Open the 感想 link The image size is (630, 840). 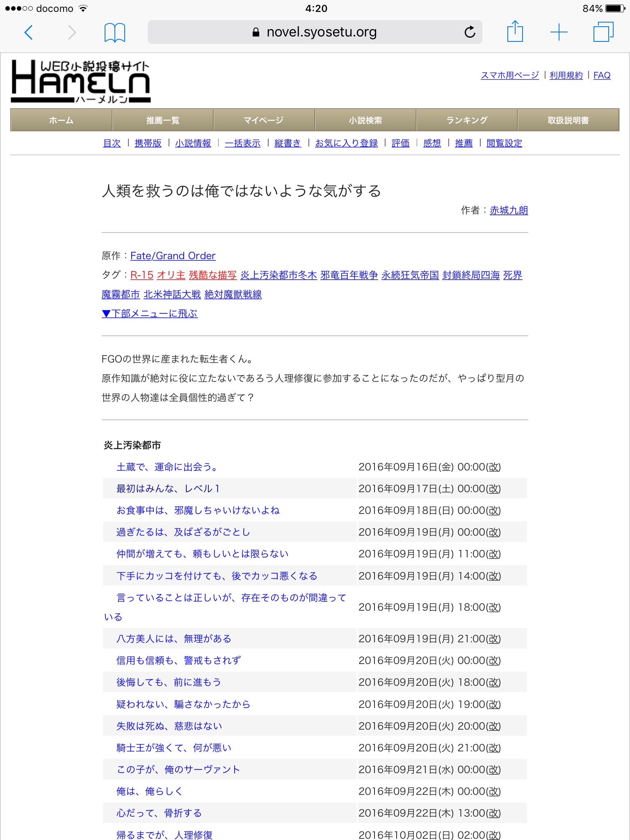(432, 143)
